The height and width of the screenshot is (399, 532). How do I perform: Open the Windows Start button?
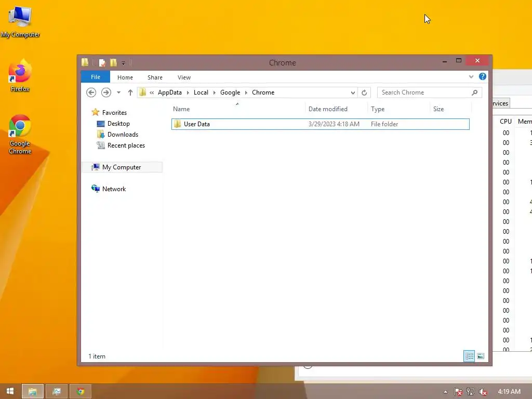click(x=10, y=391)
